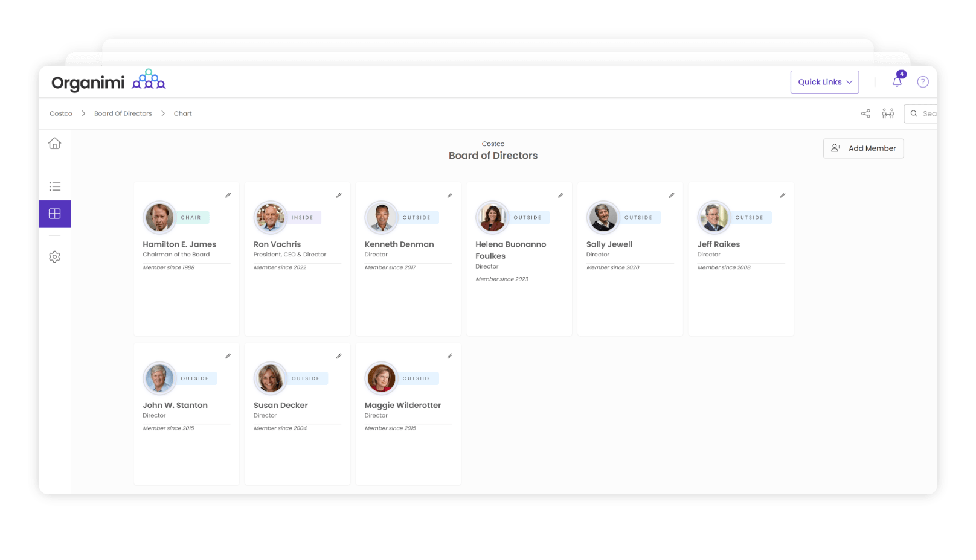Edit John W. Stanton pencil icon
The image size is (976, 560).
[x=228, y=356]
